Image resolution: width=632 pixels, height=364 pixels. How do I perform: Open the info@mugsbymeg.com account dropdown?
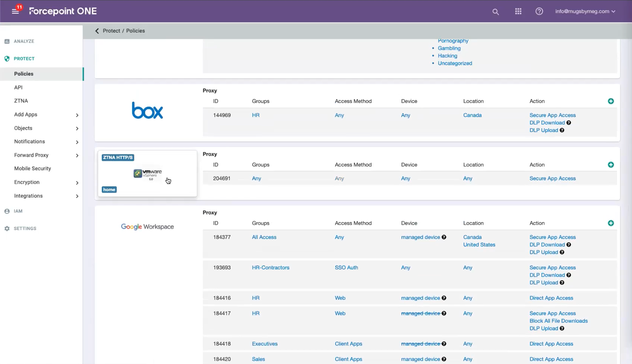coord(585,12)
